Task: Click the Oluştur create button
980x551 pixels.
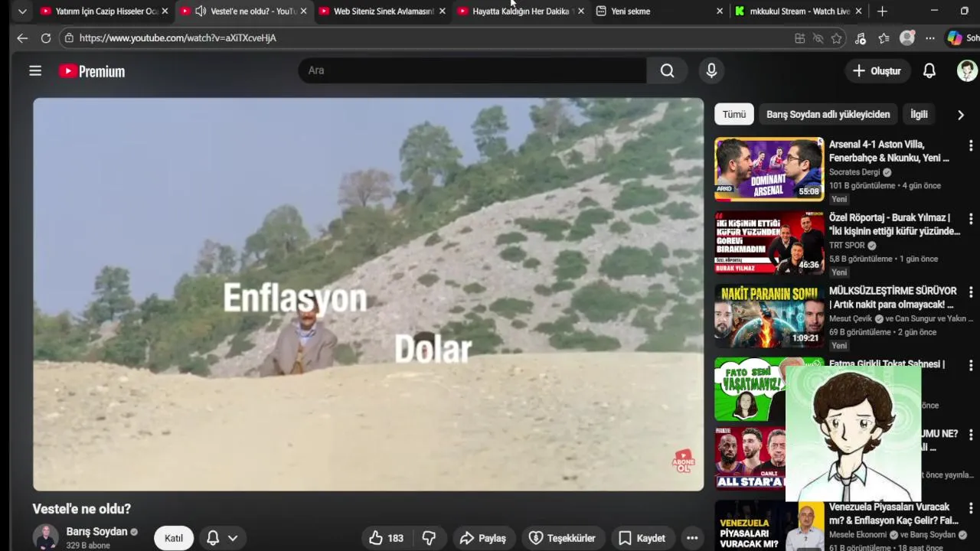Action: [877, 70]
